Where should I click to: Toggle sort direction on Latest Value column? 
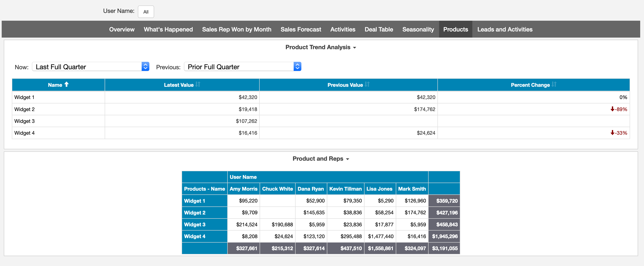tap(197, 84)
